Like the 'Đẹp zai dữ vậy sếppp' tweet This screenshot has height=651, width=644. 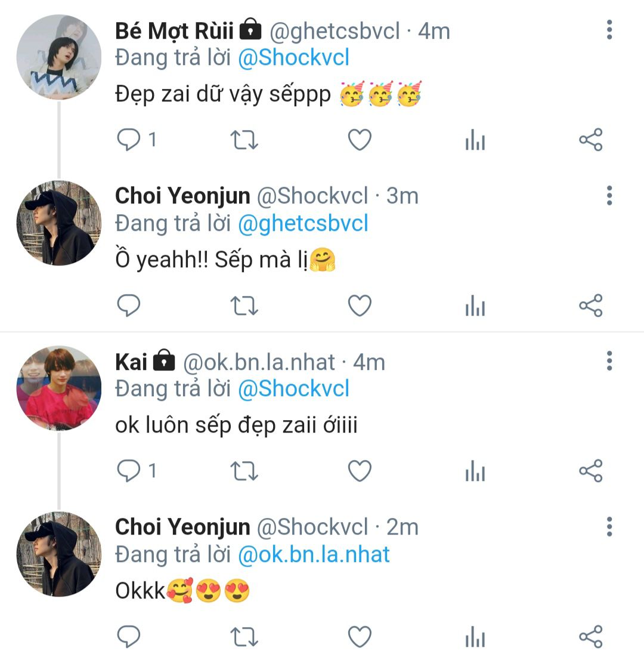360,140
